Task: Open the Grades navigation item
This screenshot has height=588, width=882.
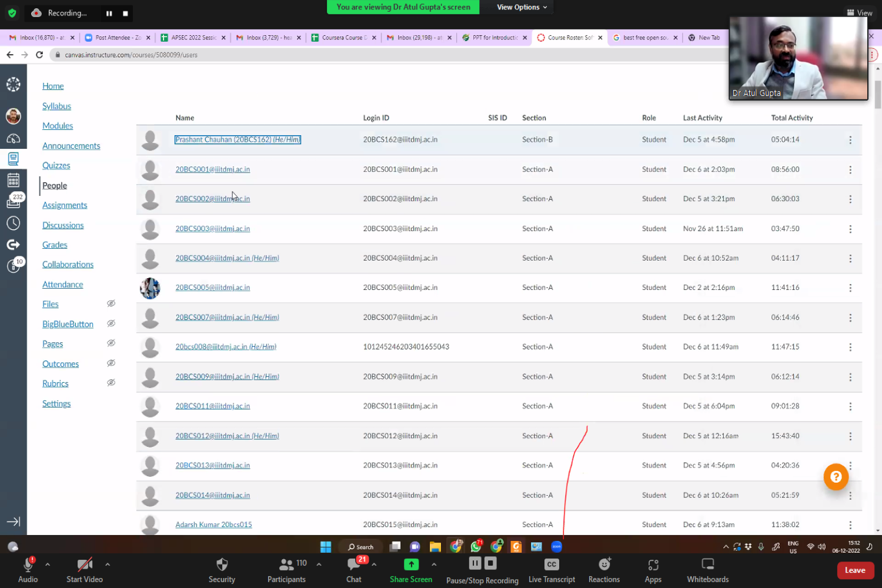Action: [x=55, y=245]
